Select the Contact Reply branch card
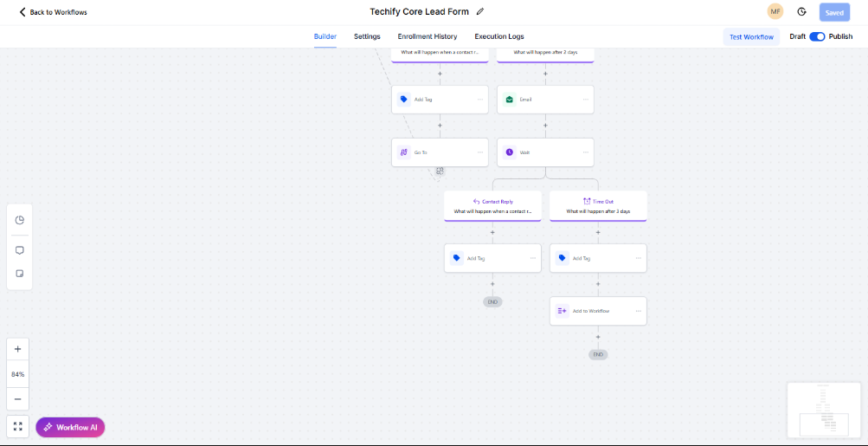 coord(492,206)
